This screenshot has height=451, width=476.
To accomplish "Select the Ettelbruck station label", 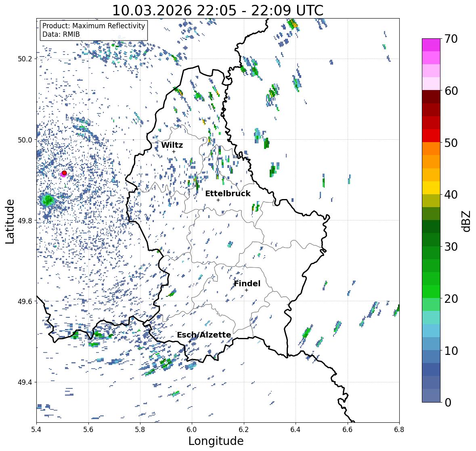I will [x=228, y=193].
